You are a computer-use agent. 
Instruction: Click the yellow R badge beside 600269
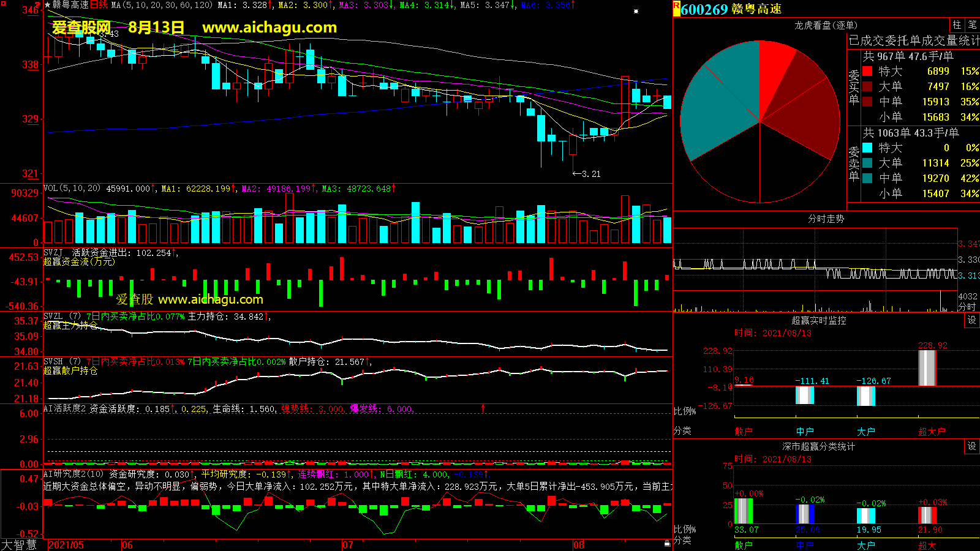(x=676, y=8)
